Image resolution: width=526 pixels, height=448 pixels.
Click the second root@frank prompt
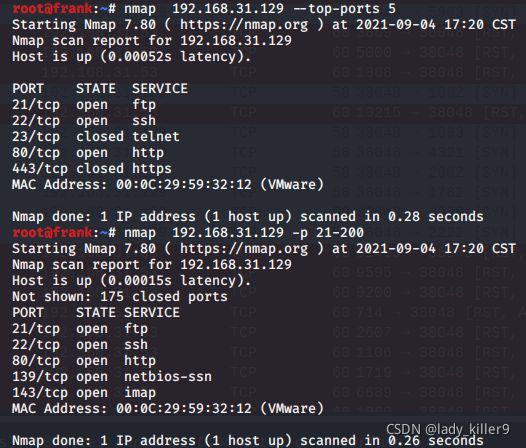[x=52, y=232]
